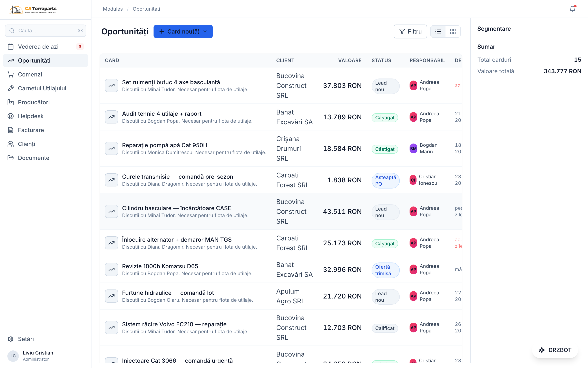Go to Clienți in the sidebar

[46, 144]
